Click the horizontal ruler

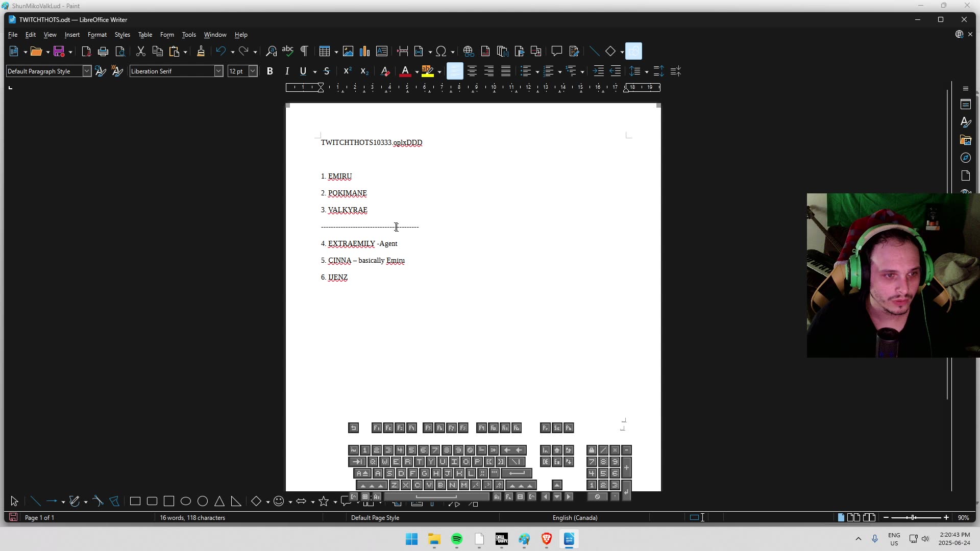click(473, 87)
